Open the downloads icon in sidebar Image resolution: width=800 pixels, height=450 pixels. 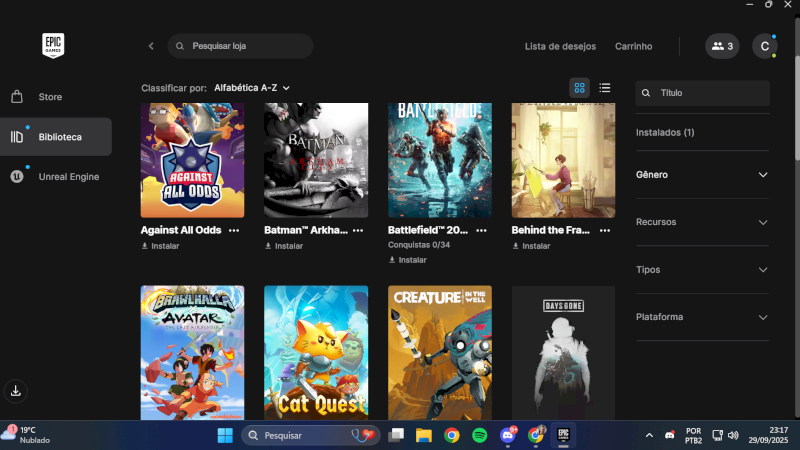point(17,390)
